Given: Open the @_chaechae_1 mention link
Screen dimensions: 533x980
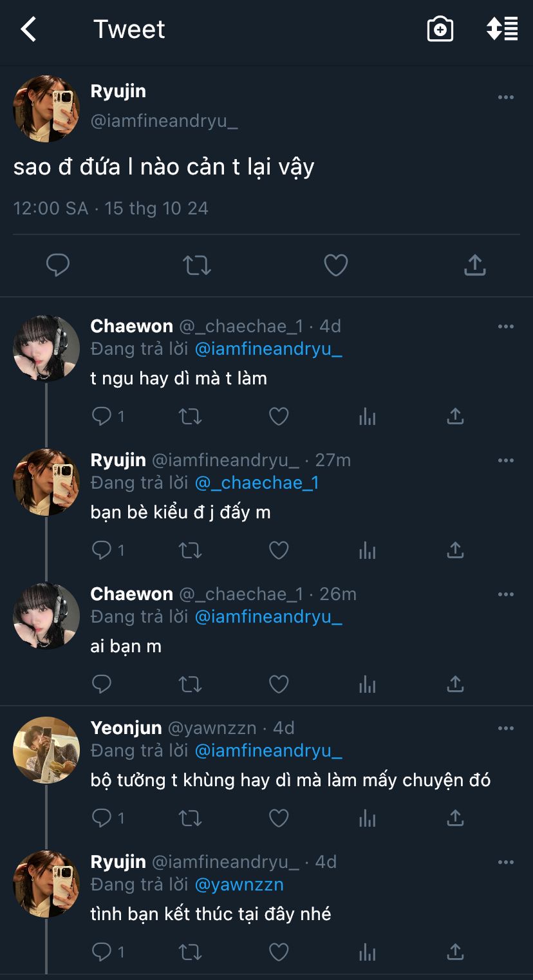Looking at the screenshot, I should 257,483.
